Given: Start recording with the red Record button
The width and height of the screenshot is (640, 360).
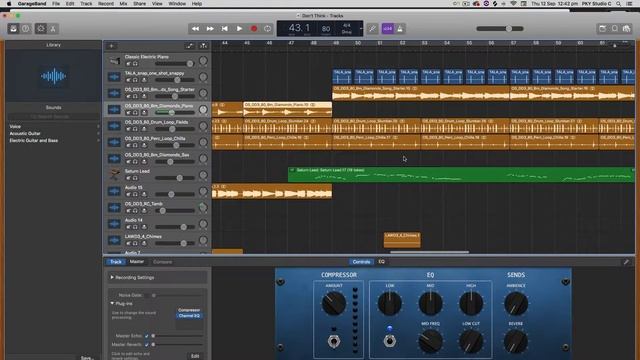Looking at the screenshot, I should (x=253, y=29).
